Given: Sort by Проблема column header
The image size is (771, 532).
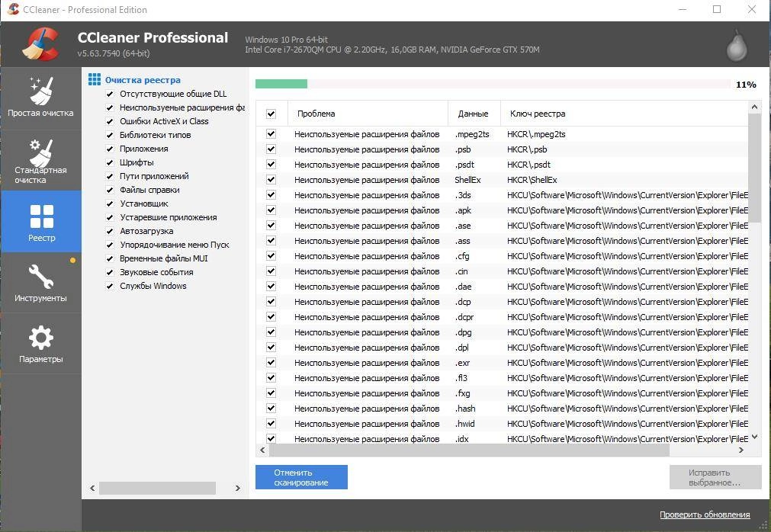Looking at the screenshot, I should tap(368, 114).
